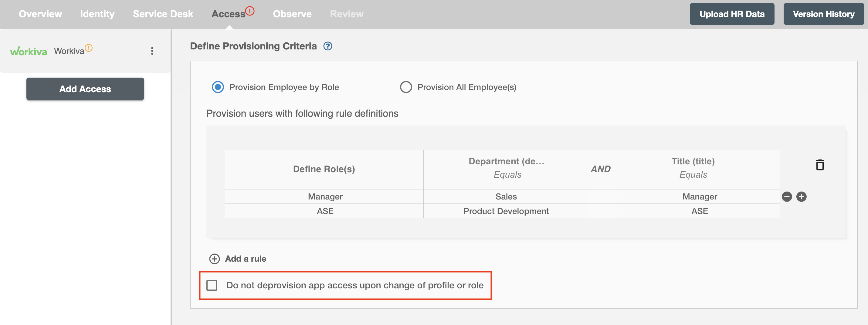Click the help icon beside Define Provisioning Criteria
The image size is (868, 325).
[x=327, y=46]
